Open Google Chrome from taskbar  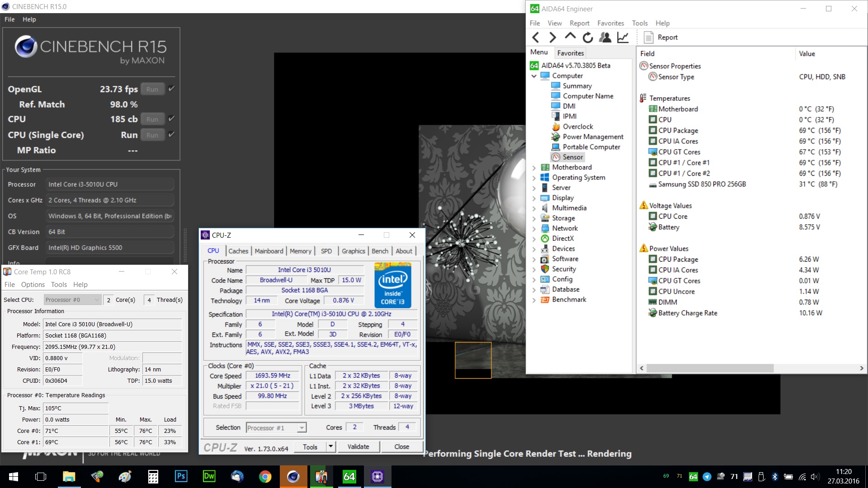pos(265,477)
